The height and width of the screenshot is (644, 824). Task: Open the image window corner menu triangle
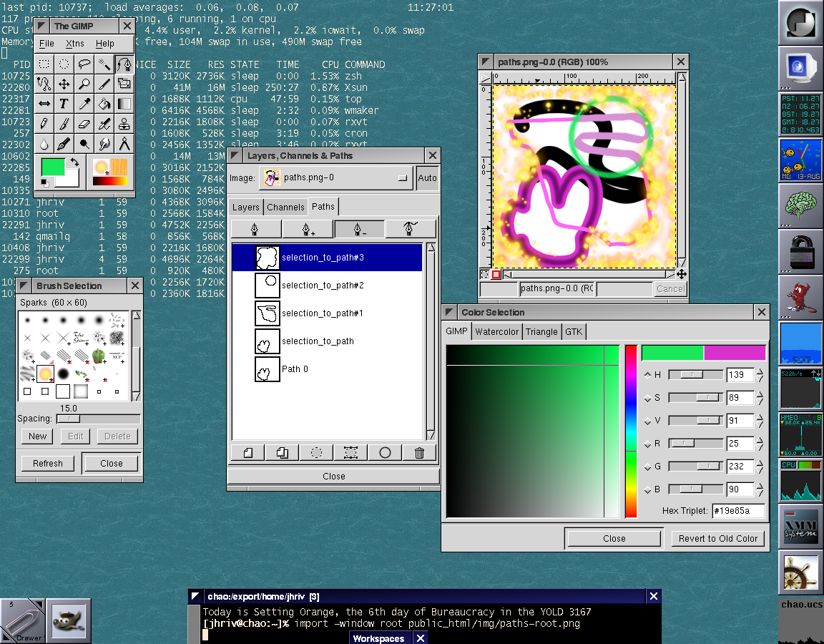(485, 78)
